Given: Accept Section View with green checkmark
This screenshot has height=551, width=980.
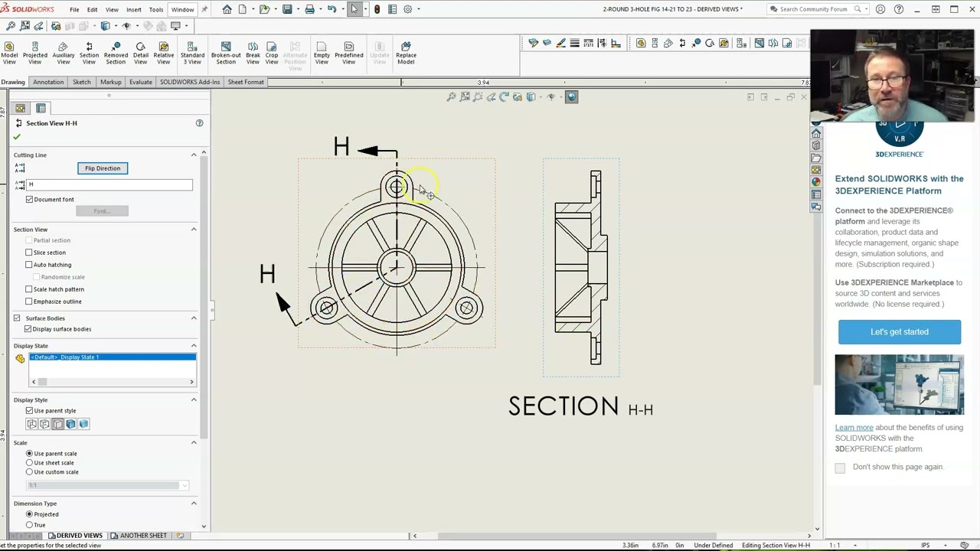Looking at the screenshot, I should [x=17, y=137].
